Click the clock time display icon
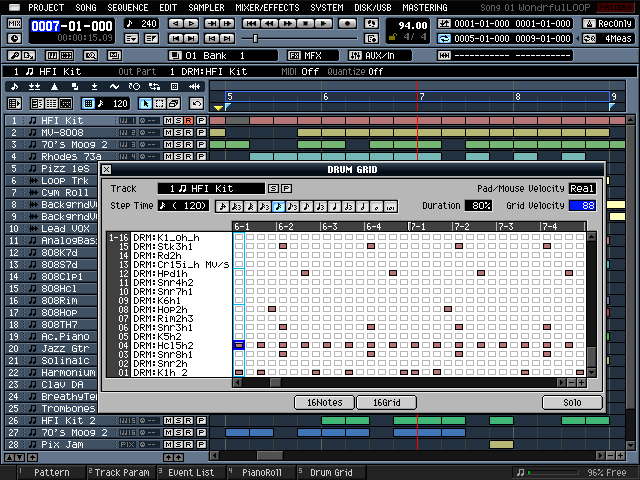 pos(14,39)
